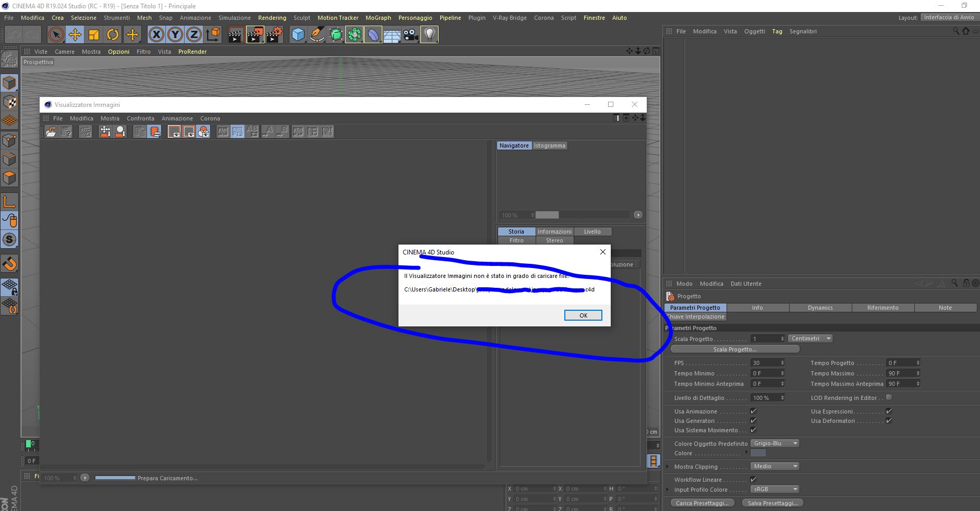
Task: Open Input Profilo Colore sRGB dropdown
Action: point(775,489)
